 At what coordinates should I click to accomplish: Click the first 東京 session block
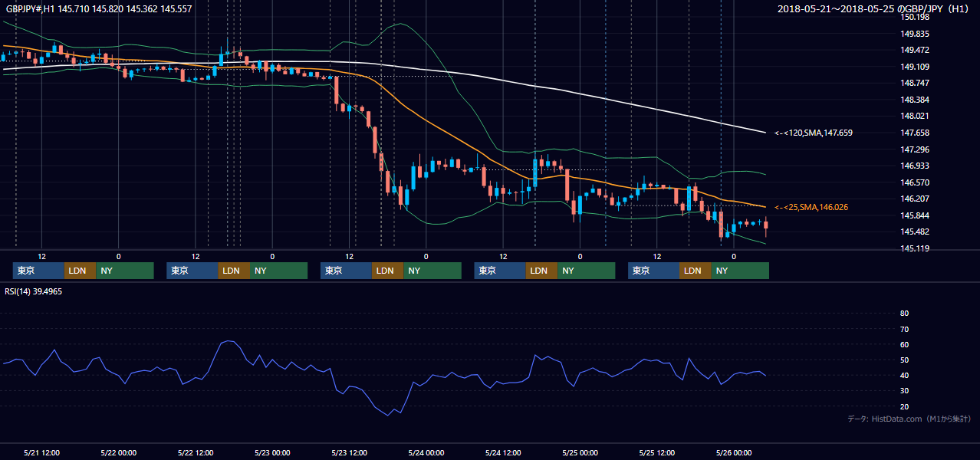point(38,271)
